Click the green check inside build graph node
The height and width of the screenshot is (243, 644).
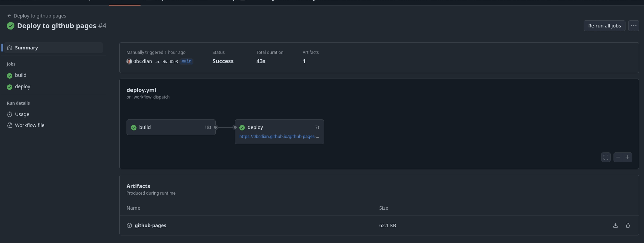click(x=134, y=128)
